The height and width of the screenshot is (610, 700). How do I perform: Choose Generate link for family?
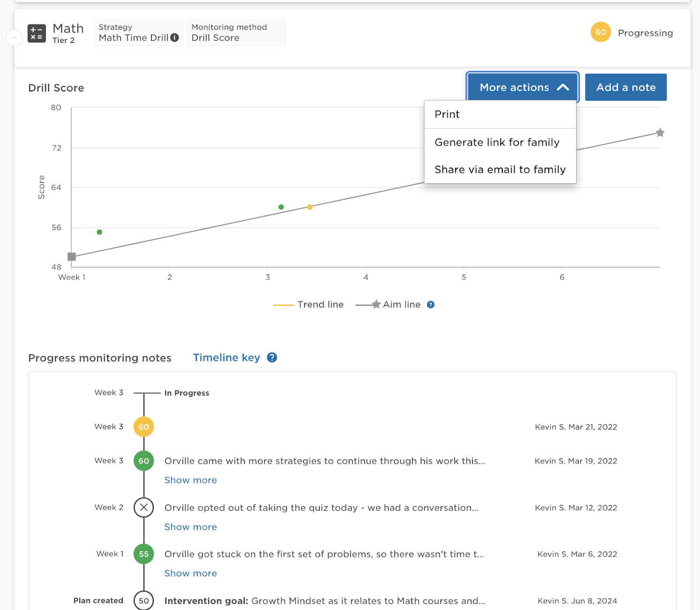pyautogui.click(x=497, y=142)
